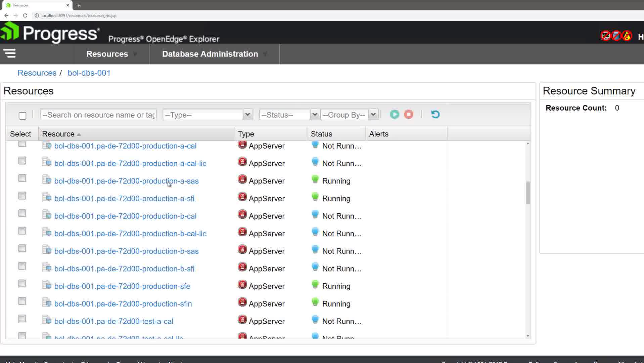Viewport: 644px width, 363px height.
Task: Check the box for production-b-cal row
Action: [22, 213]
